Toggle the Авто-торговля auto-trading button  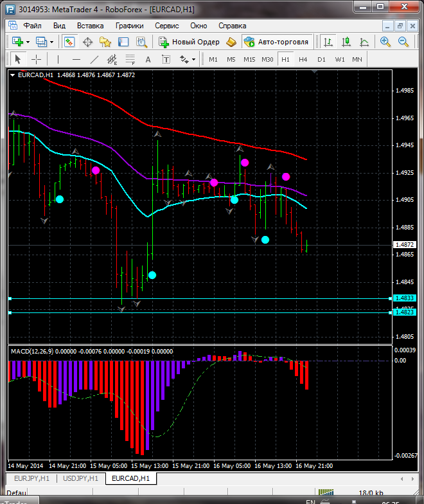tap(276, 42)
